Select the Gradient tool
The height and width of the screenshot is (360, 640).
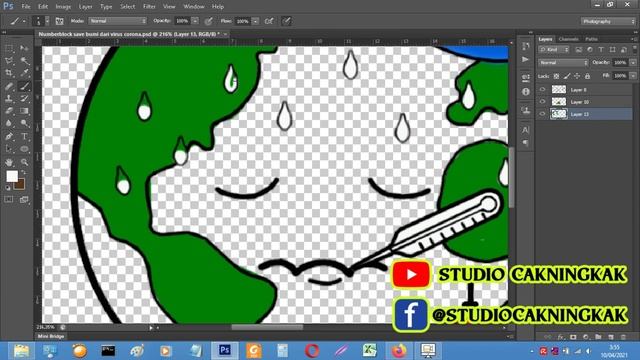pos(24,111)
